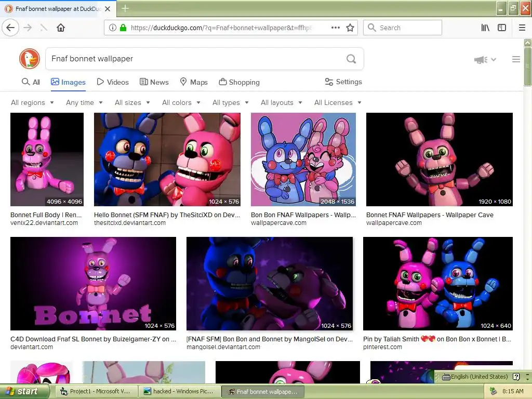This screenshot has height=399, width=532.
Task: Click the mangoisel.deviantart.com source link
Action: pyautogui.click(x=223, y=347)
